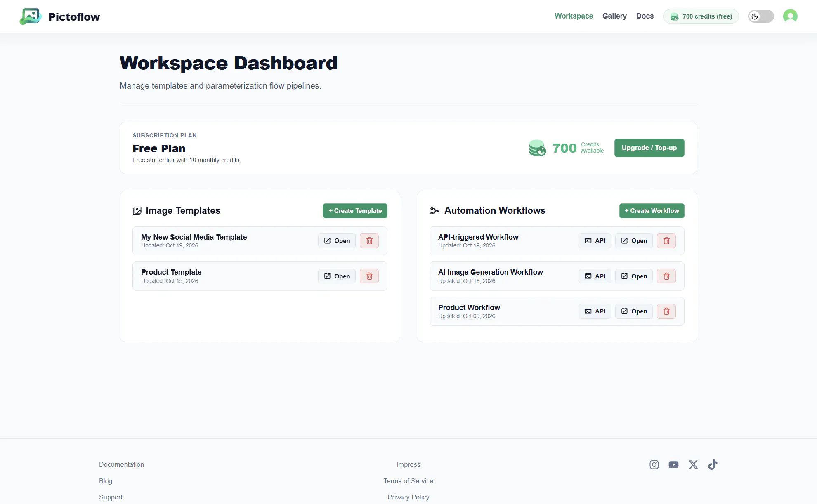Open the Privacy Policy link
The image size is (817, 504).
coord(408,497)
